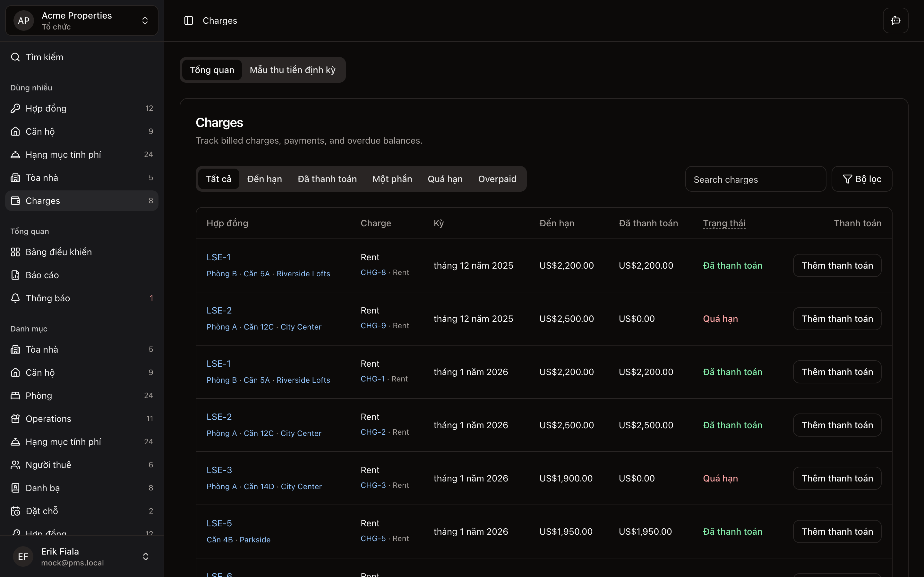Toggle the sidebar panel icon
This screenshot has height=577, width=924.
189,21
